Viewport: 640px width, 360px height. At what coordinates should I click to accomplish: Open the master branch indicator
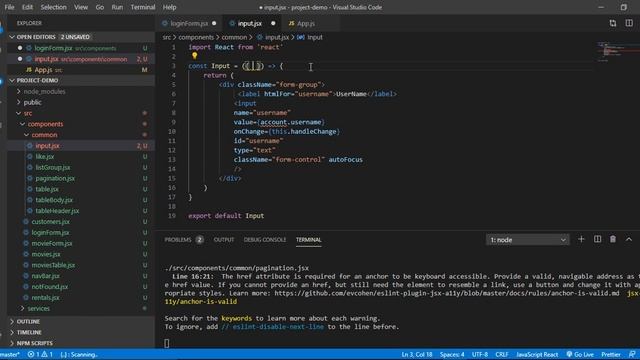point(10,354)
